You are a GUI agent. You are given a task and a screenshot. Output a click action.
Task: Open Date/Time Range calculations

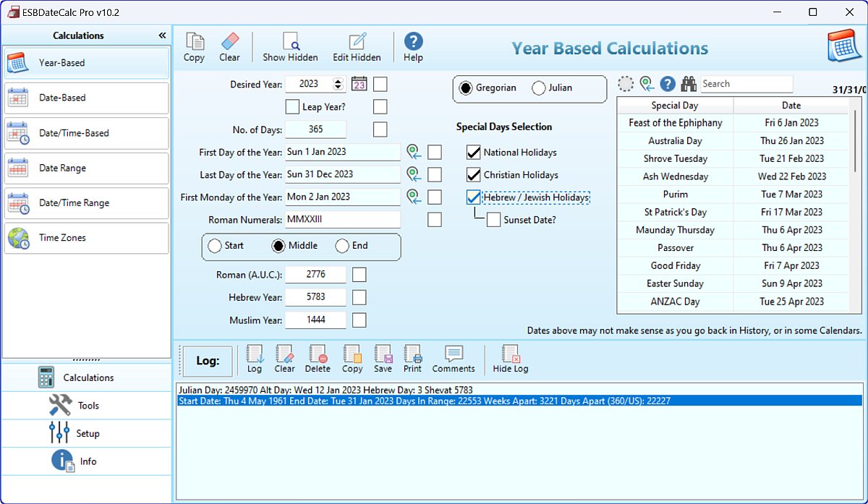pyautogui.click(x=86, y=202)
